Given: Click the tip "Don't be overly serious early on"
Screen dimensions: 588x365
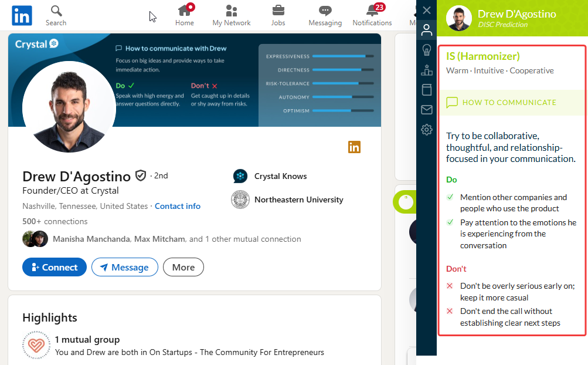Looking at the screenshot, I should pos(518,292).
